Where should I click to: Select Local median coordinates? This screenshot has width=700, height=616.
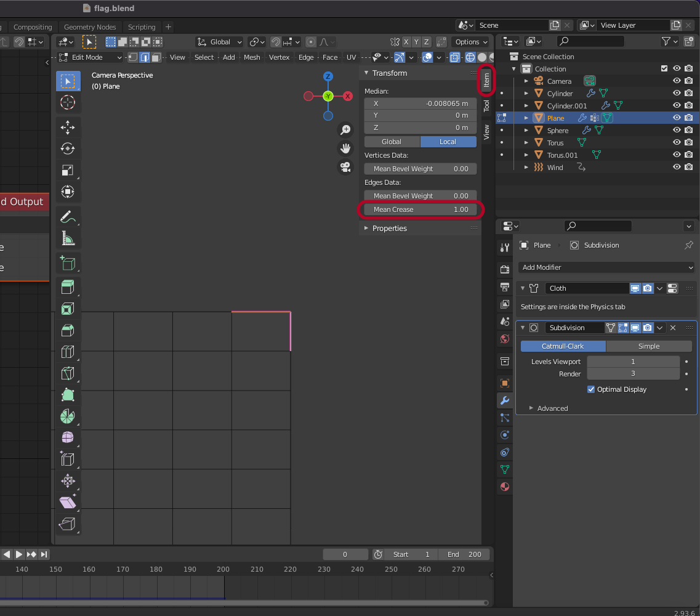(x=448, y=142)
